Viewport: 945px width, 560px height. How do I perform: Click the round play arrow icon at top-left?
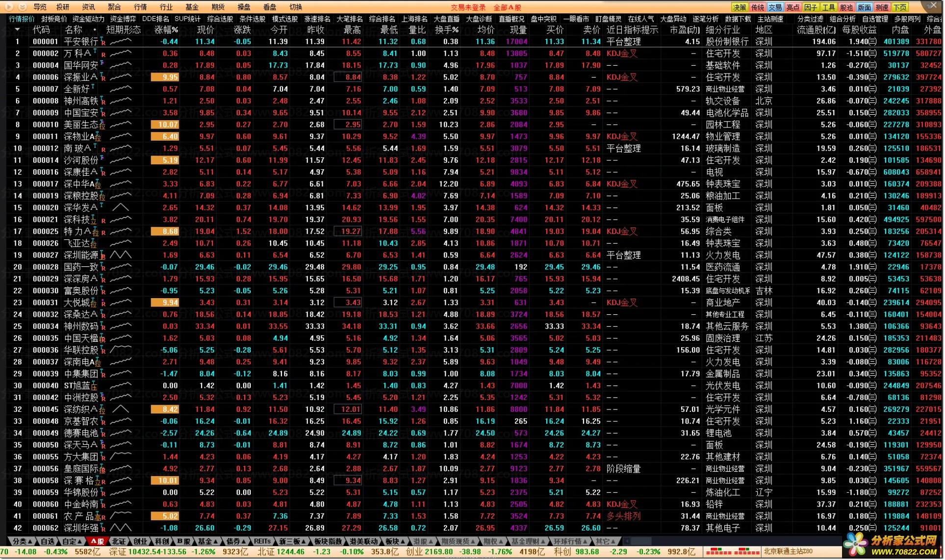(9, 7)
